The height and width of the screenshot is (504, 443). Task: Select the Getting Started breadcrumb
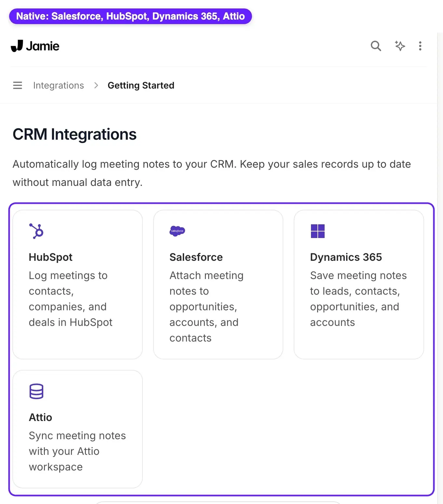click(141, 85)
